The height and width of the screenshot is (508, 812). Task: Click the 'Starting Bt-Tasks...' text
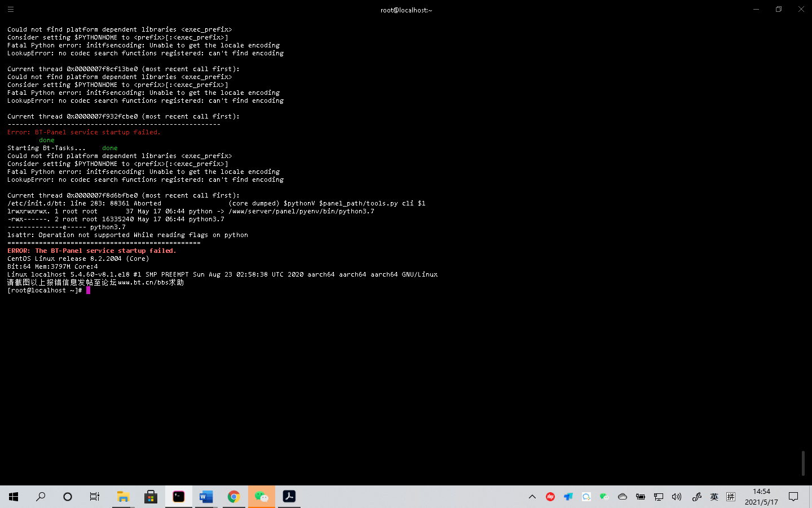pyautogui.click(x=46, y=148)
